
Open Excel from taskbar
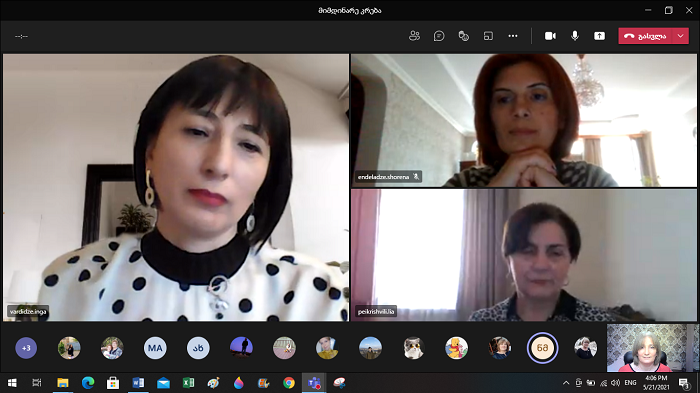[188, 383]
